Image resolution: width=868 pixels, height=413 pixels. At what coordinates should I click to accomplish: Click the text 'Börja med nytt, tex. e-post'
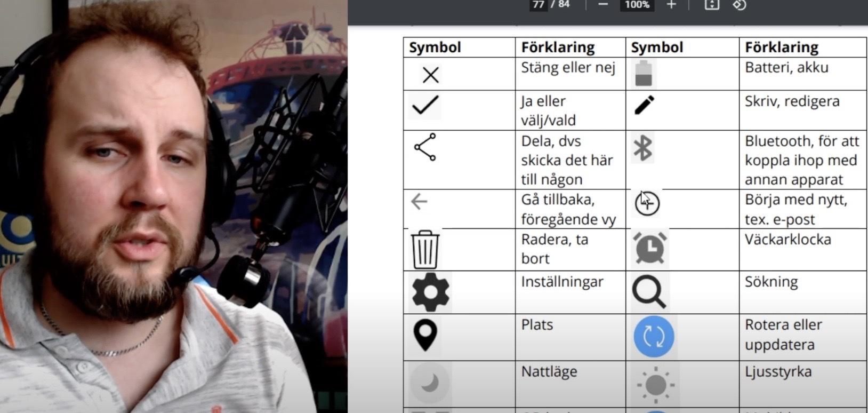[x=796, y=209]
